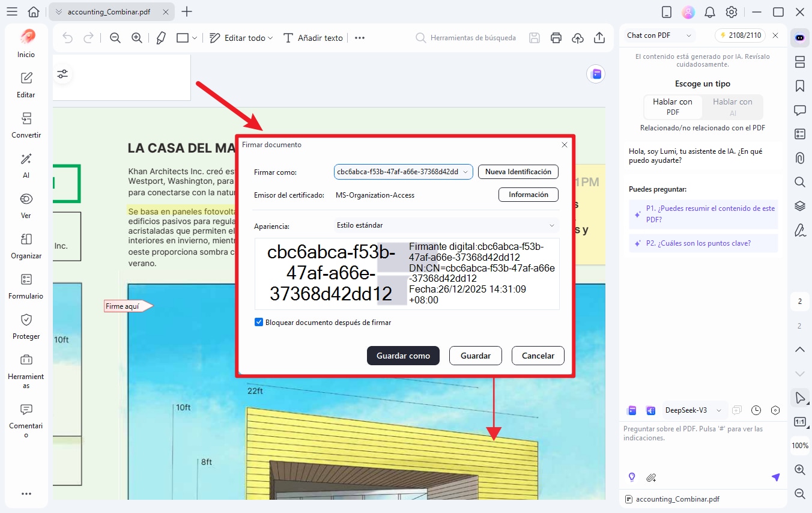Open the comments panel icon
Viewport: 812px width, 513px height.
tap(799, 110)
